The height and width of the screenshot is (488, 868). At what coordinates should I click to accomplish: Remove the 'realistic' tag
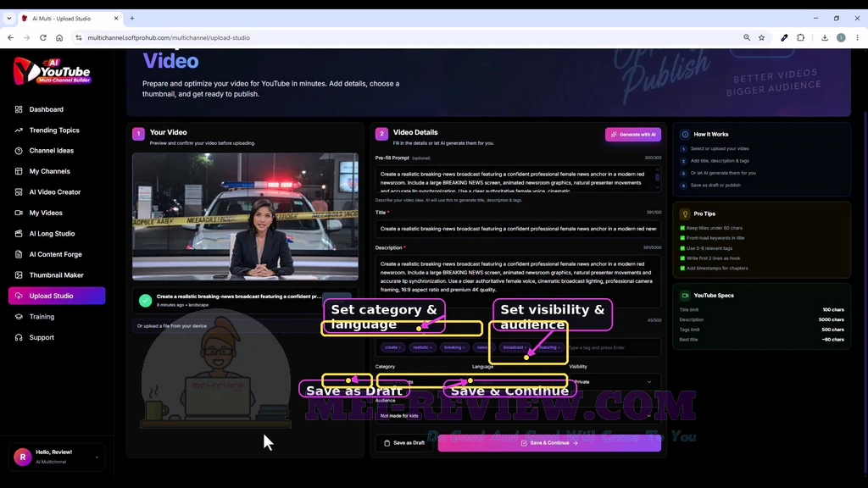(x=431, y=347)
